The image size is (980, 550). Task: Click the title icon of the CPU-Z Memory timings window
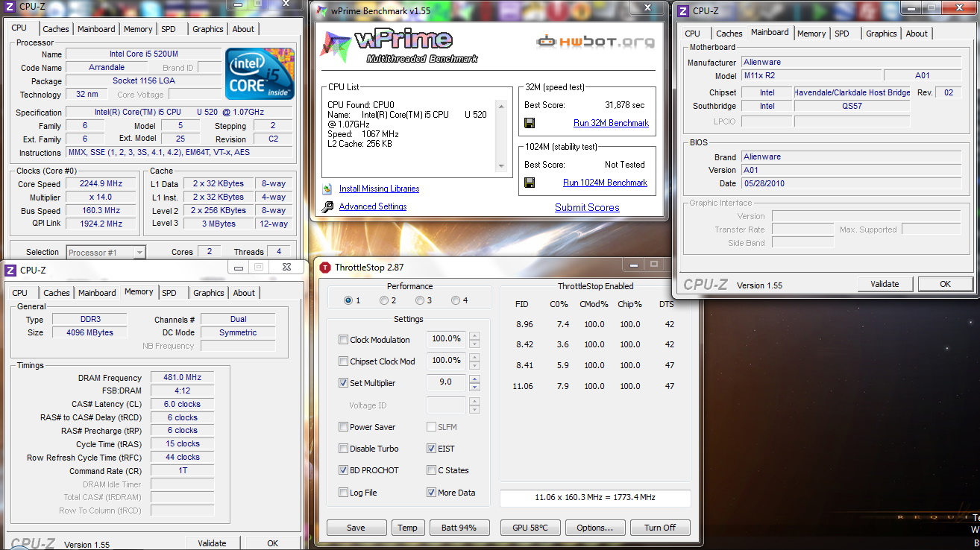pyautogui.click(x=11, y=270)
